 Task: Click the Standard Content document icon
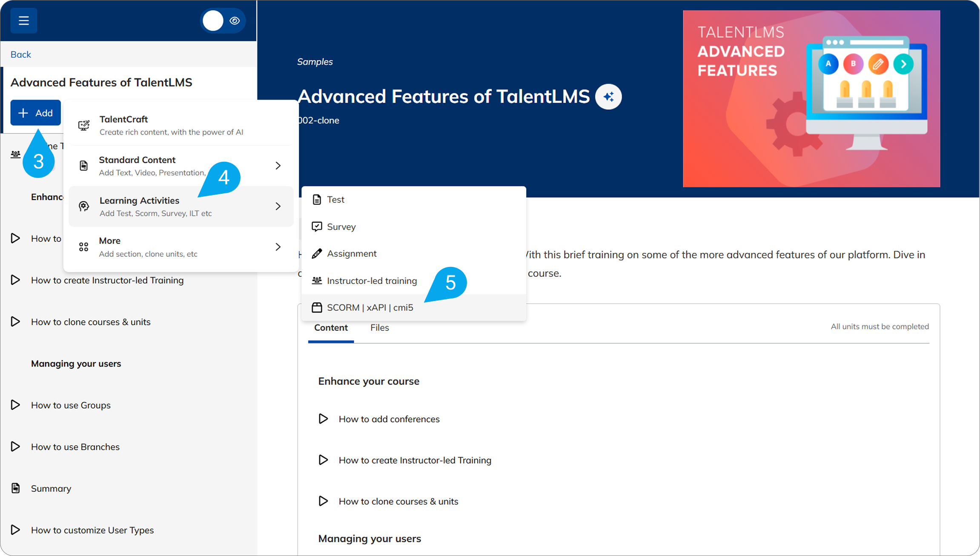(84, 166)
